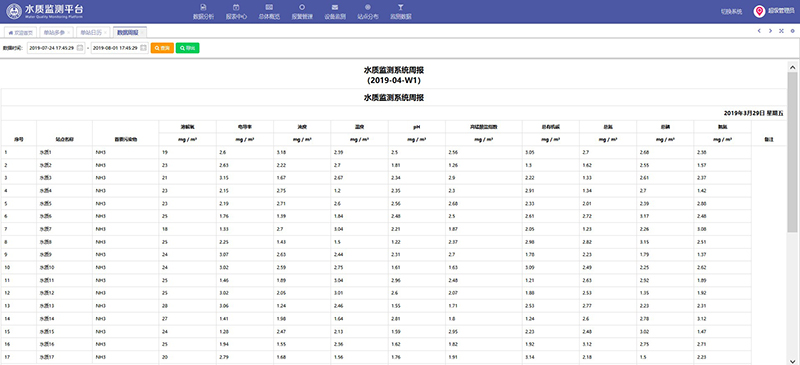The image size is (800, 365).
Task: Open the funnel filter icon in navbar
Action: (401, 7)
